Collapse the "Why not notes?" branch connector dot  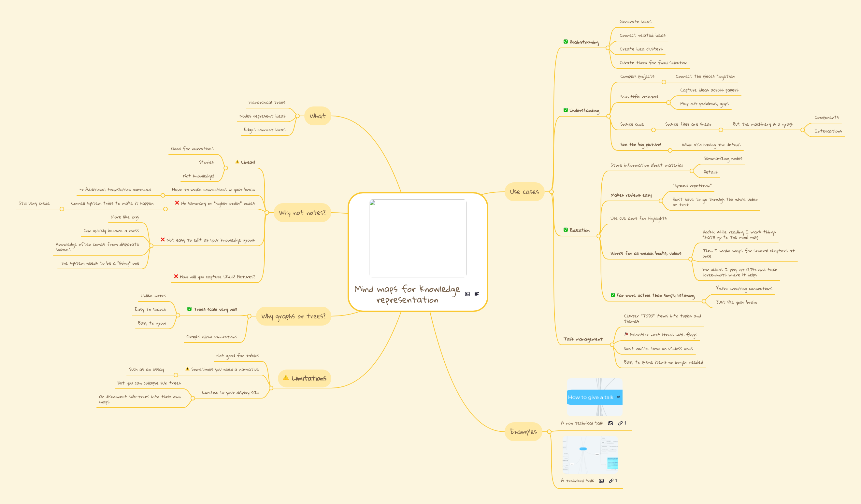(x=266, y=212)
